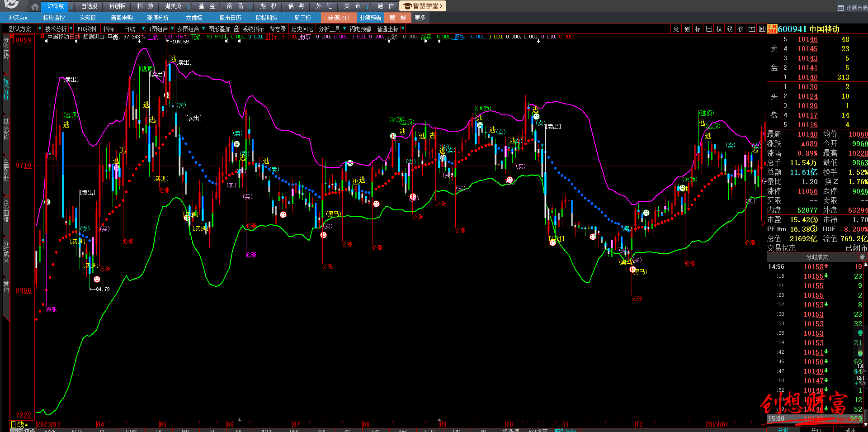Open the 指数 tab
The width and height of the screenshot is (868, 432).
click(145, 6)
